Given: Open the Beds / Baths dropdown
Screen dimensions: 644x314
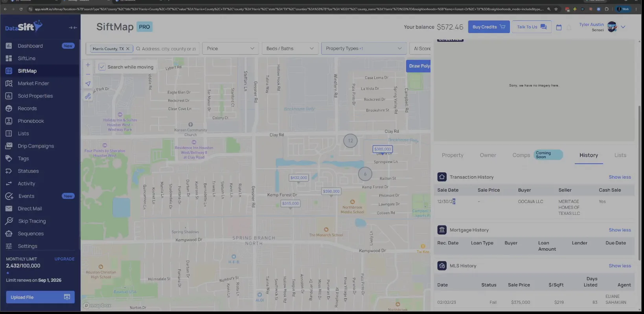Looking at the screenshot, I should click(290, 48).
